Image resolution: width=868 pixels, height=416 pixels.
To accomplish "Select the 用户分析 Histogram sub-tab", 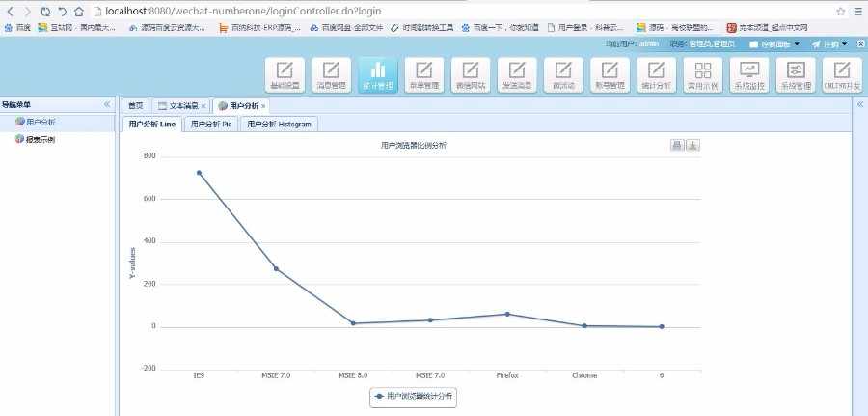I will 279,125.
